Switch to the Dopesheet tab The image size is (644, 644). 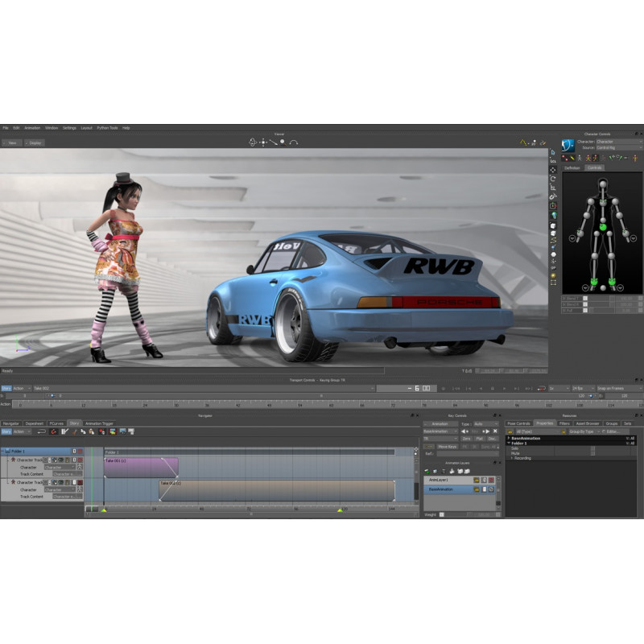tap(34, 423)
